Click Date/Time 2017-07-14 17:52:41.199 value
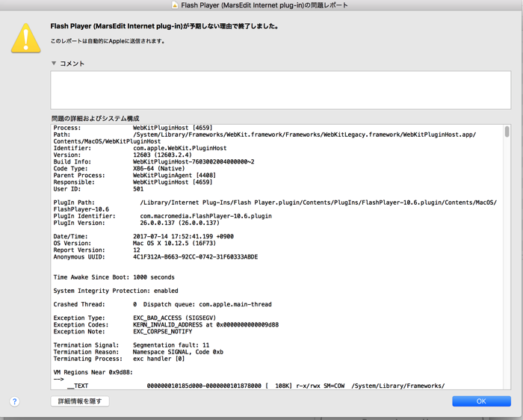Viewport: 523px width, 420px height. tap(183, 236)
